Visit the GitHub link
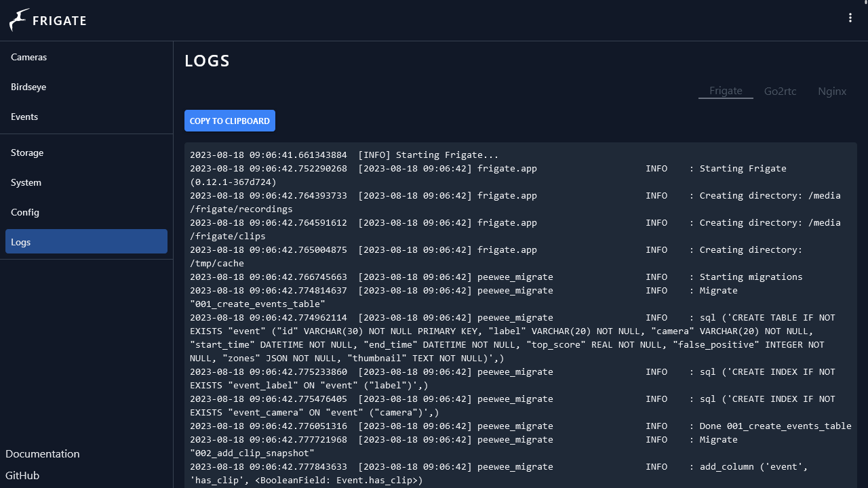The height and width of the screenshot is (488, 868). [x=22, y=475]
